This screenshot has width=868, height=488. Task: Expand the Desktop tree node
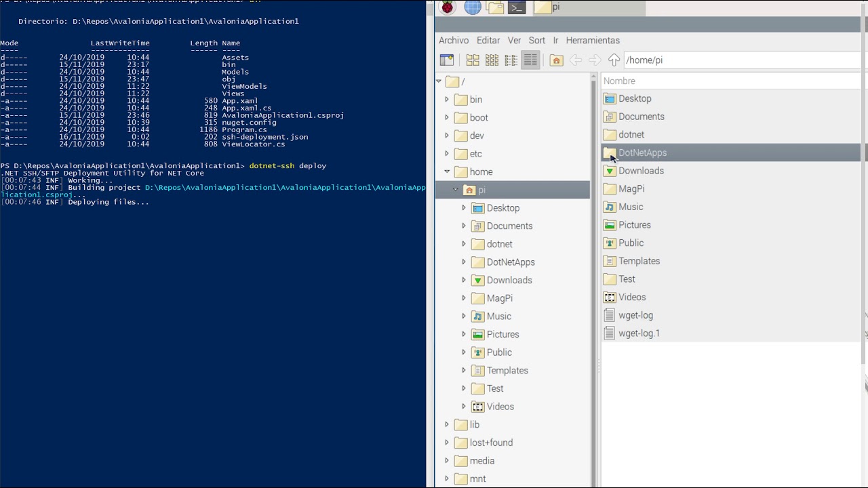coord(465,208)
